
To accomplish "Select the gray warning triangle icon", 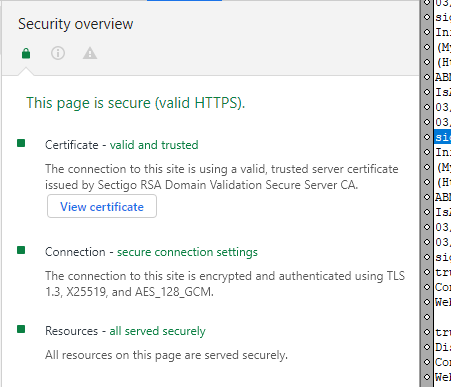I will click(x=90, y=53).
